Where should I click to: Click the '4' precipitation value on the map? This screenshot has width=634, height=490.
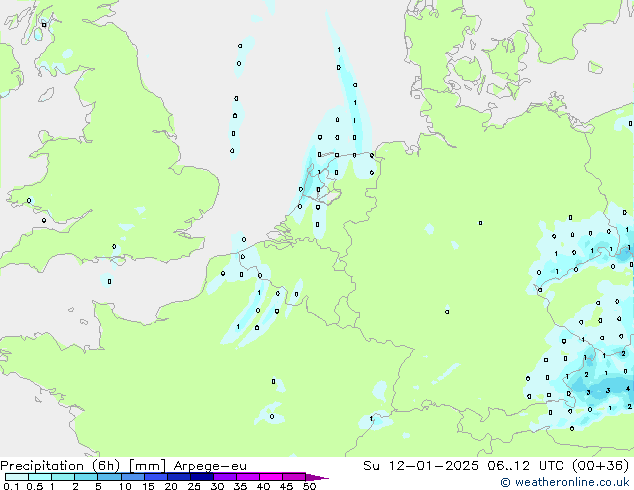tap(628, 389)
